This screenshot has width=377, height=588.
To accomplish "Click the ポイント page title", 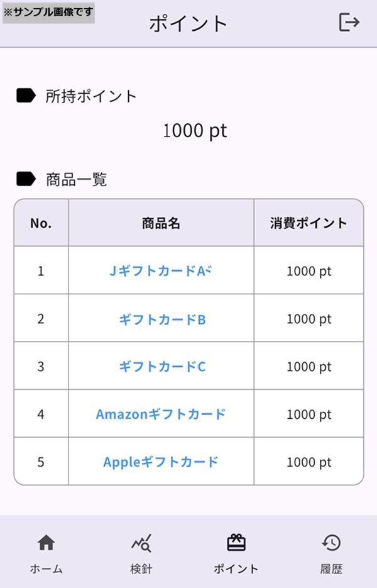I will tap(188, 21).
